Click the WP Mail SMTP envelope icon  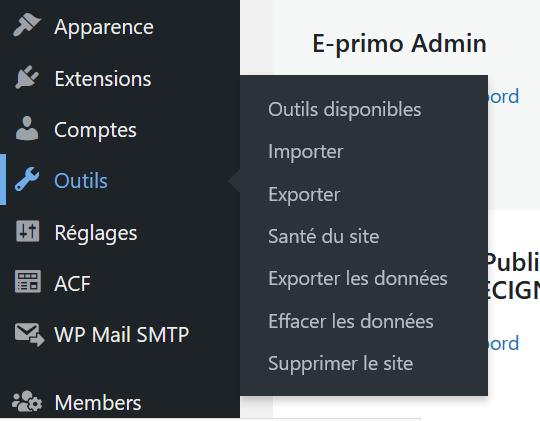click(29, 334)
